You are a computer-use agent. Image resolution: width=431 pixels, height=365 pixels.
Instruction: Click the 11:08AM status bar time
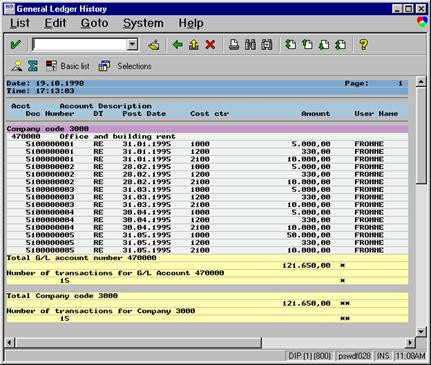pyautogui.click(x=410, y=356)
